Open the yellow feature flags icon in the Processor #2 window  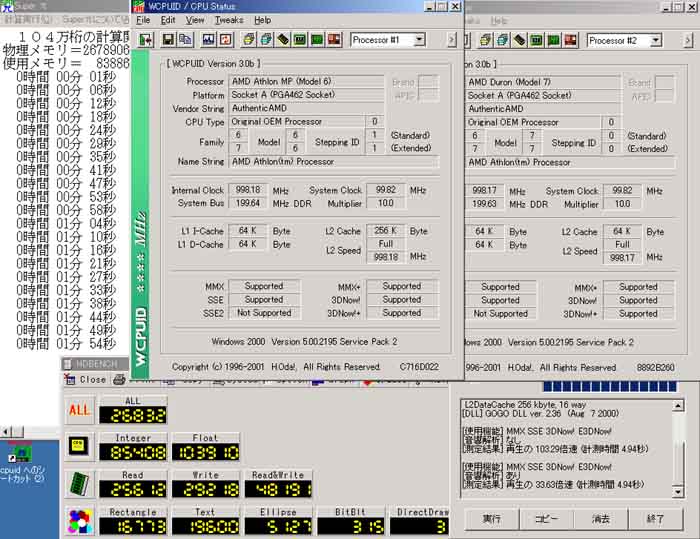pyautogui.click(x=485, y=40)
